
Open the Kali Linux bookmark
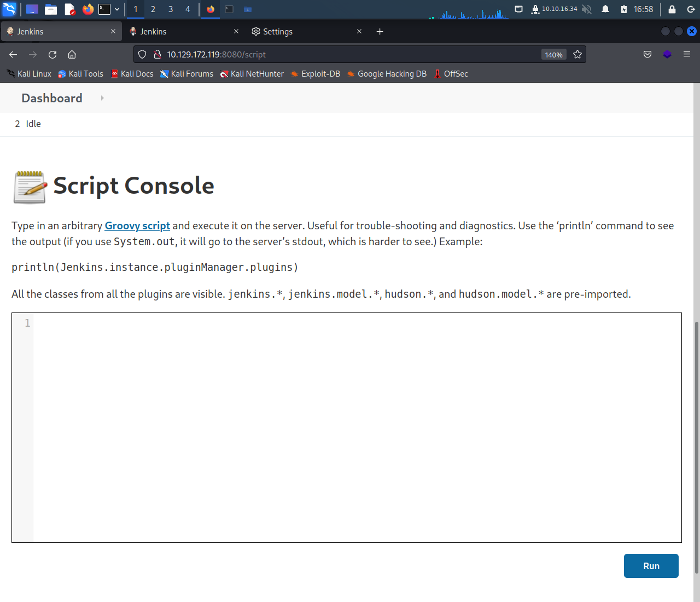coord(28,74)
